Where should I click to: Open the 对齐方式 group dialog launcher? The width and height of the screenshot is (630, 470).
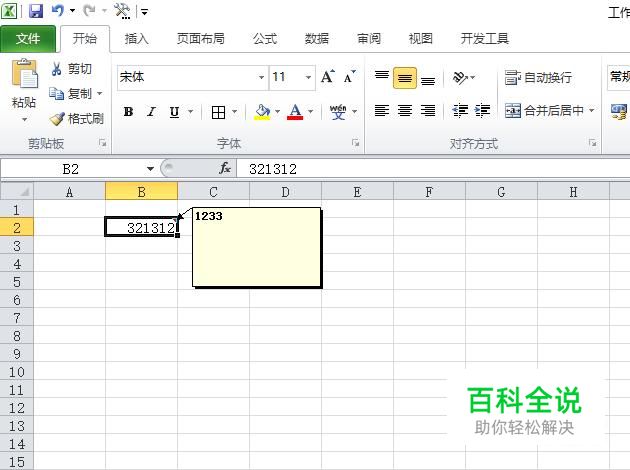click(592, 143)
